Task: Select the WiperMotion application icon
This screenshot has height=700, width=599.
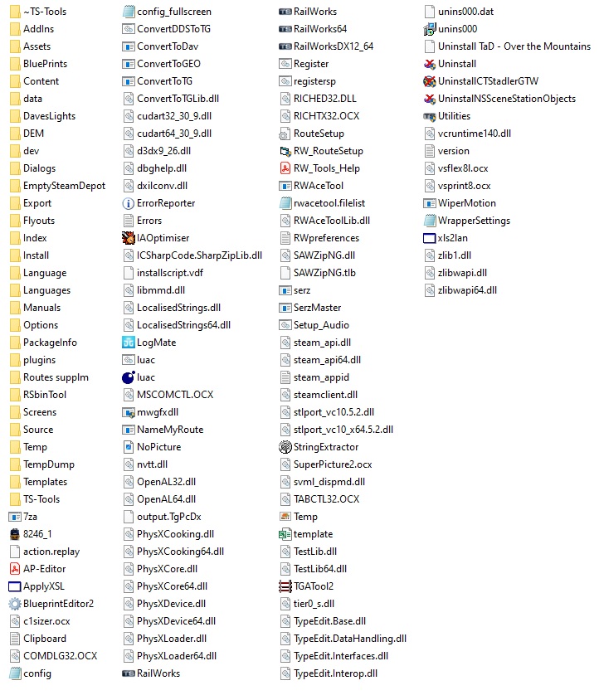Action: coord(429,203)
